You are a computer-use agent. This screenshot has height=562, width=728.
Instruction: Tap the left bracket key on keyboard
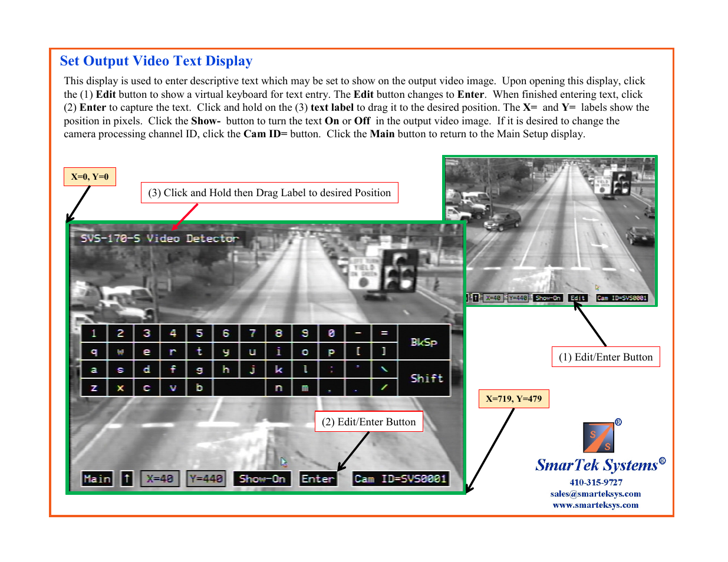(358, 352)
